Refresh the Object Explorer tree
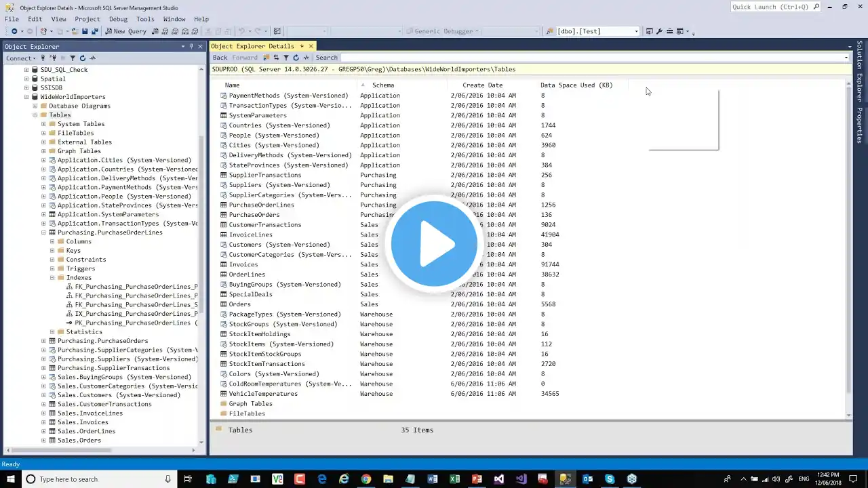Viewport: 868px width, 488px height. (x=83, y=58)
